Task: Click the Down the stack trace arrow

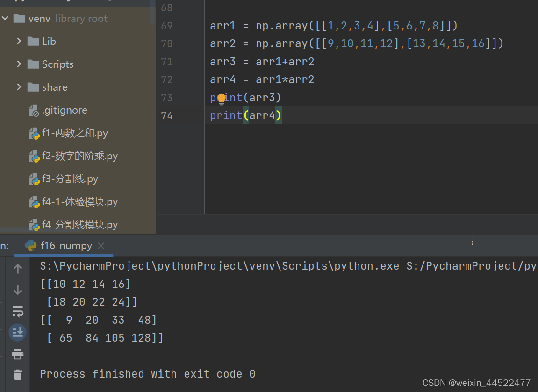Action: click(x=18, y=290)
